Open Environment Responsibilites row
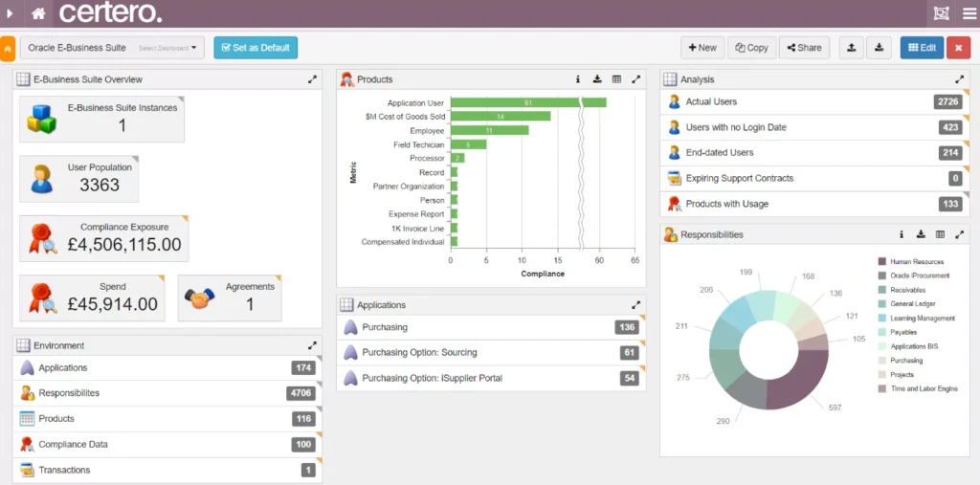980x485 pixels. [167, 393]
